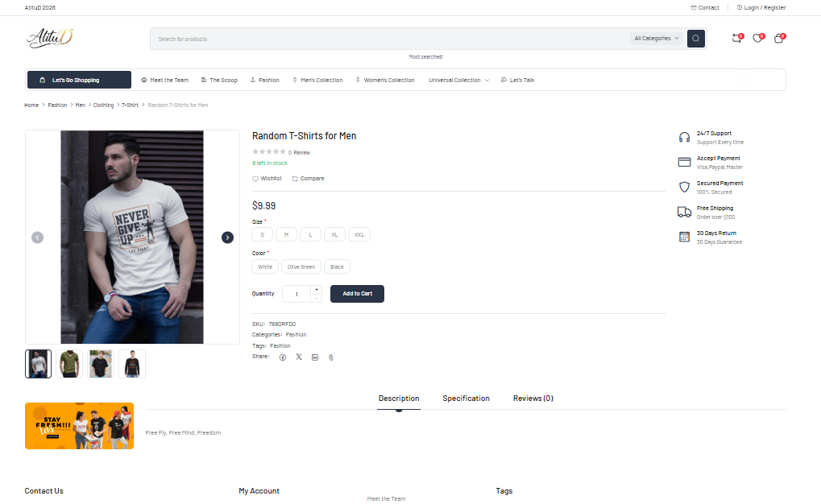Image resolution: width=821 pixels, height=504 pixels.
Task: Click the Stay Fresh promo banner
Action: (79, 426)
